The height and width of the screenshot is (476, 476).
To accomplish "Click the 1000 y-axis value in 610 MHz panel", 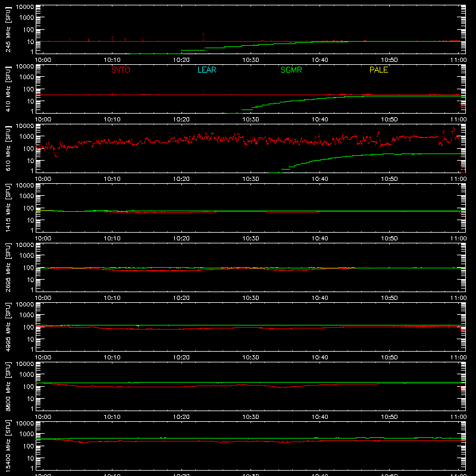I will [27, 137].
